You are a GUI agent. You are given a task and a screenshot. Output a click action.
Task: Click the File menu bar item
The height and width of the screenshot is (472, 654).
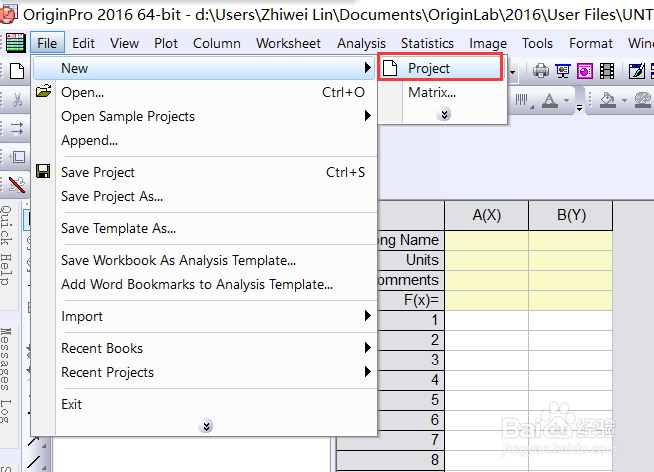click(47, 43)
